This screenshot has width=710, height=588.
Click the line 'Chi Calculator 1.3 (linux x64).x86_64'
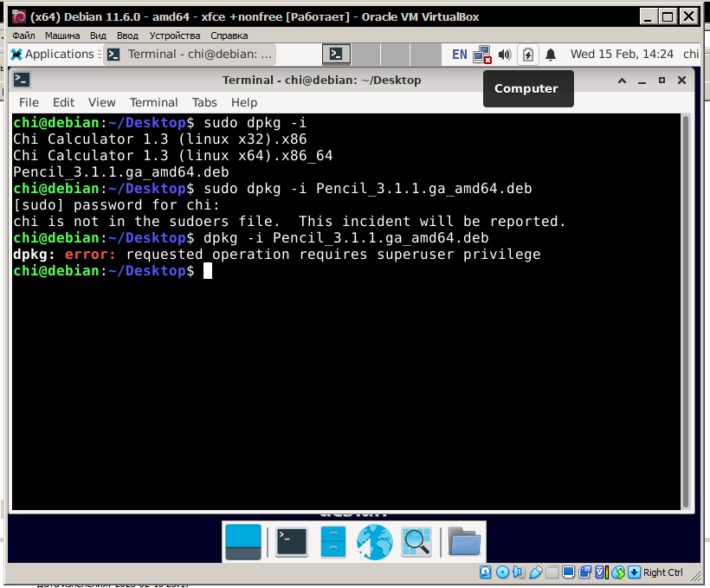pyautogui.click(x=173, y=156)
